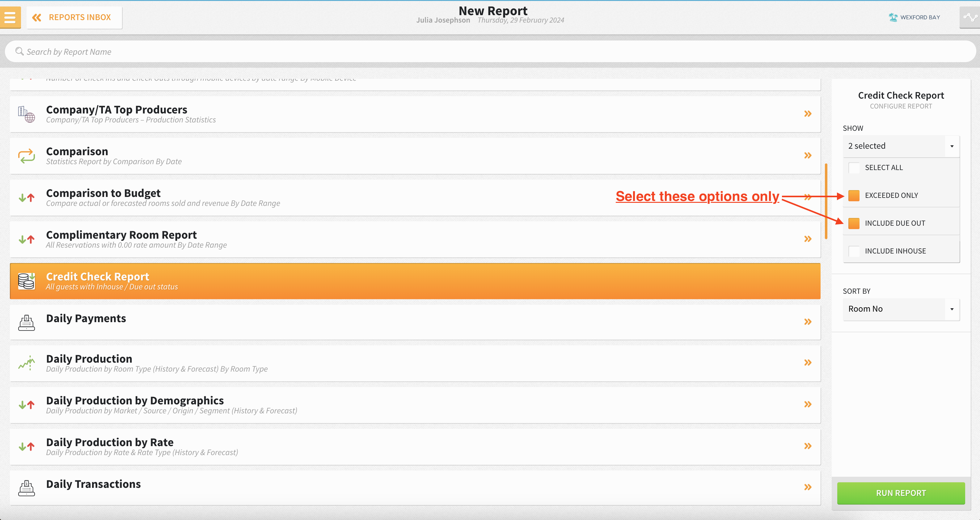Collapse the Show '2 selected' dropdown

(952, 146)
